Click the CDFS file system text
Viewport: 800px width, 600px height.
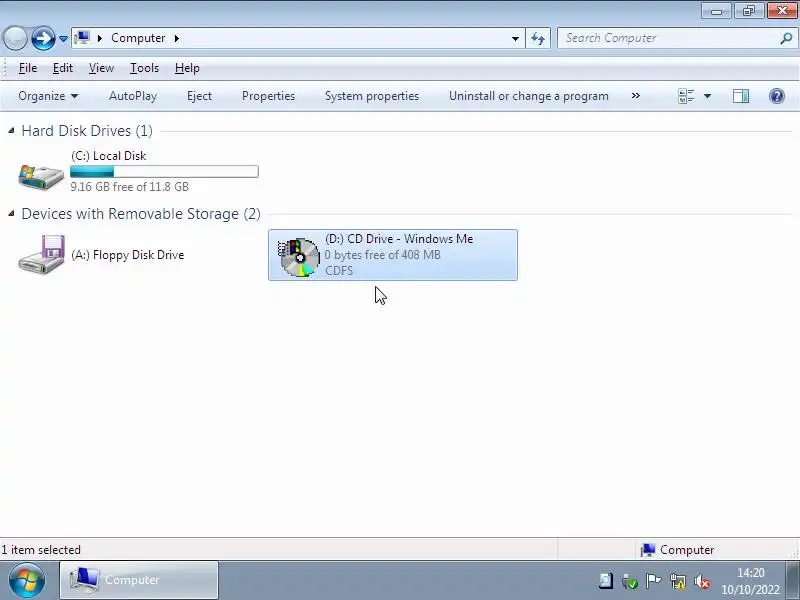tap(339, 270)
